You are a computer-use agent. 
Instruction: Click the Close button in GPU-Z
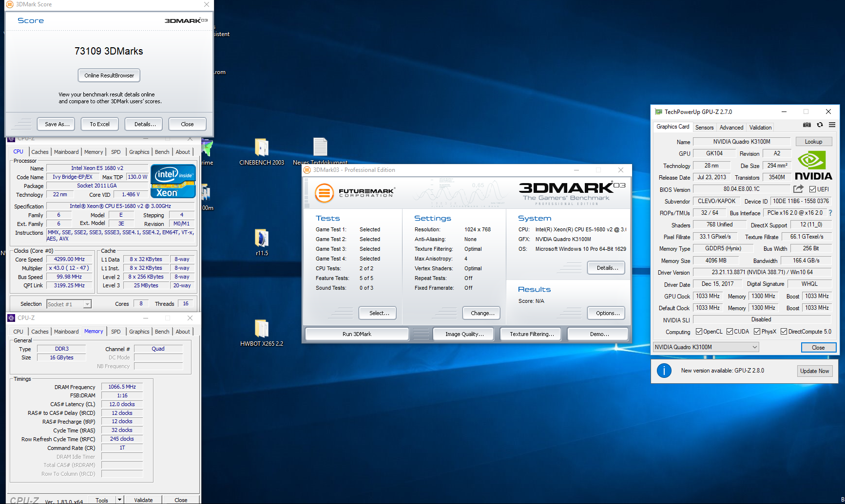(818, 348)
